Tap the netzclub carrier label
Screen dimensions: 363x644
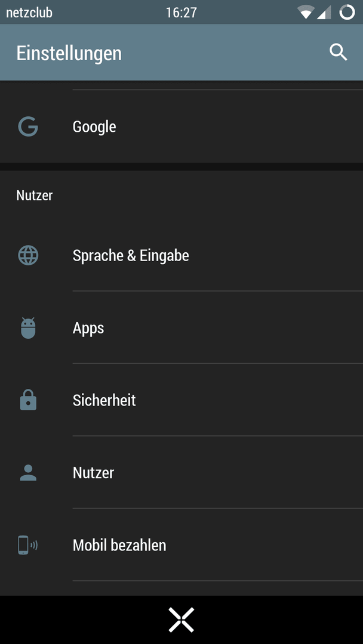pos(29,13)
